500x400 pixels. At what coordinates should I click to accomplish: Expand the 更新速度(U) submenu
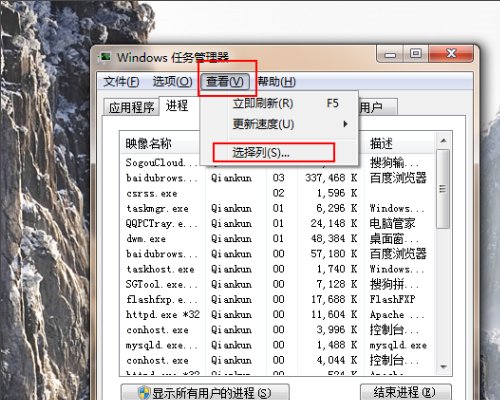[280, 124]
